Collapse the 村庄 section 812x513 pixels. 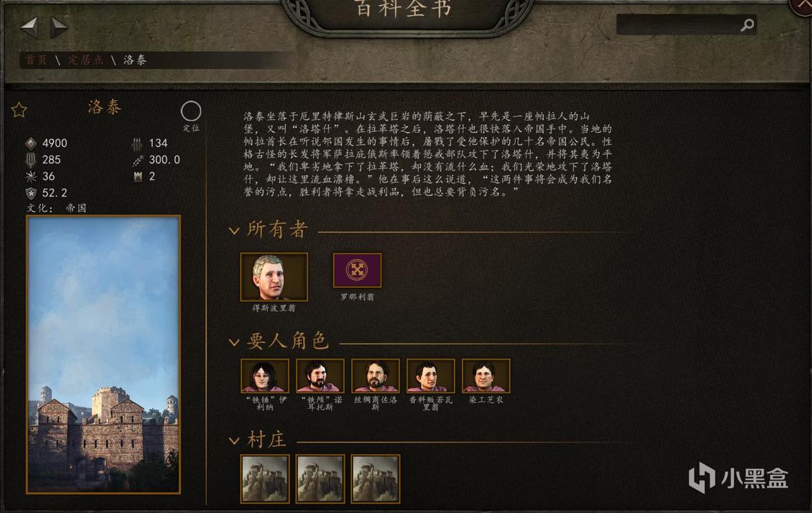click(x=234, y=440)
